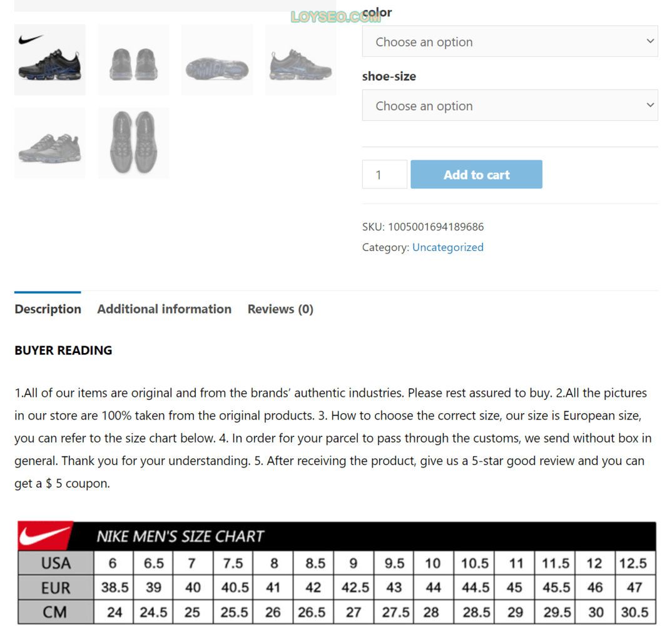Open the rear heel view shoe thumbnail
The width and height of the screenshot is (672, 641).
coord(133,59)
